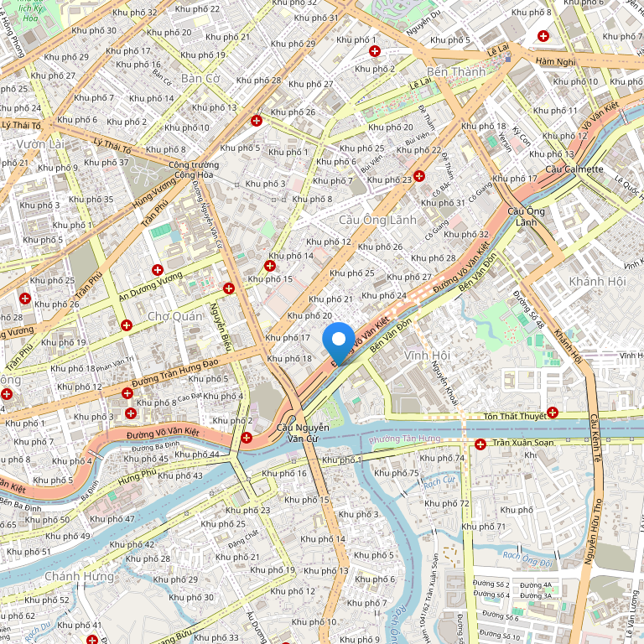Viewport: 644px width, 644px height.
Task: Click the station icon near Lê Lai and Hàm Nghi
Action: [x=508, y=60]
